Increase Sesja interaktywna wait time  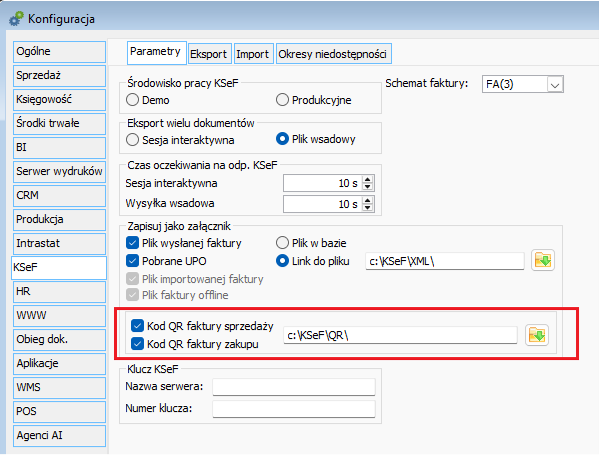tap(367, 180)
